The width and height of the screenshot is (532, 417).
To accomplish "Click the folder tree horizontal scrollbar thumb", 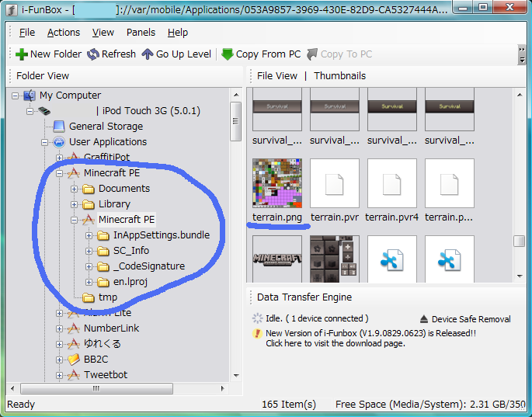I will [96, 388].
